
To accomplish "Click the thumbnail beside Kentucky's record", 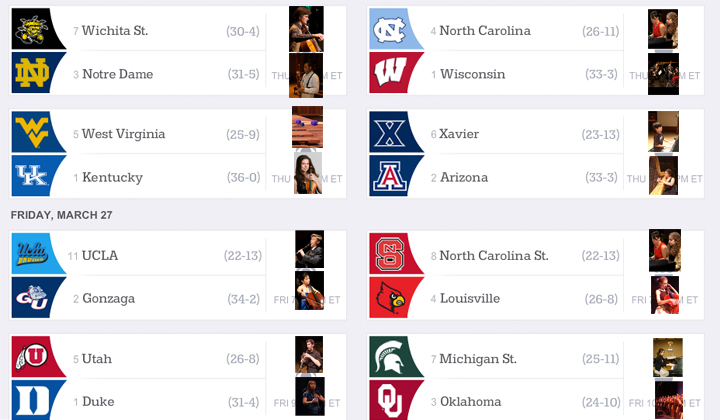I will point(308,173).
